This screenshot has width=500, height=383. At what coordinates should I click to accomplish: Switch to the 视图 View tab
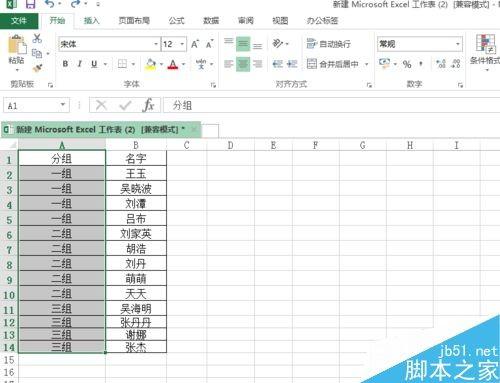pyautogui.click(x=280, y=21)
